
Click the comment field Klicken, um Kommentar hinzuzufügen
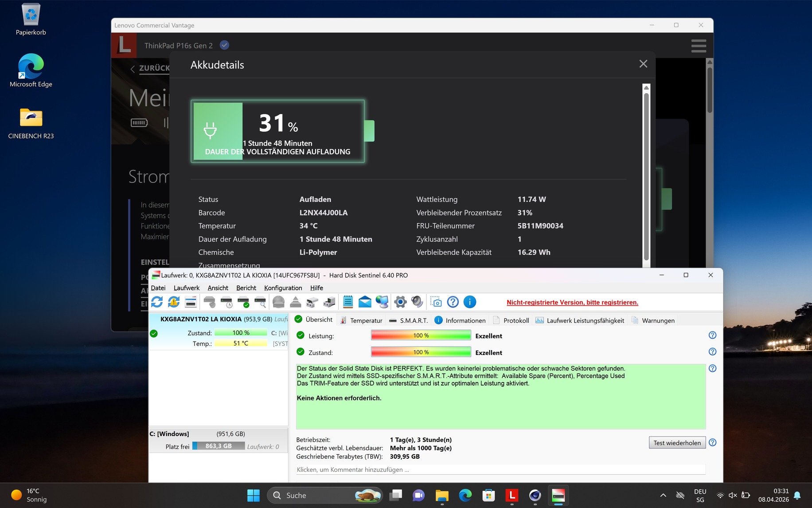pos(501,469)
